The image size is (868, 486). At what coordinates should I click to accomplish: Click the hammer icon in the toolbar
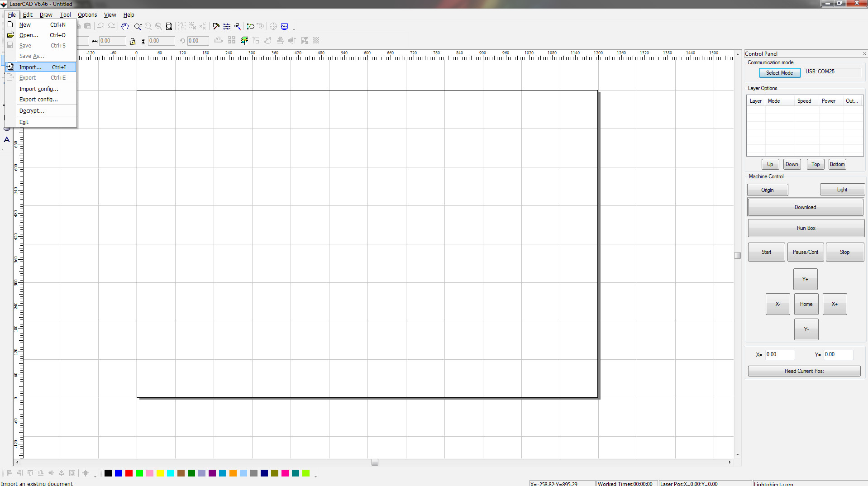[x=216, y=26]
